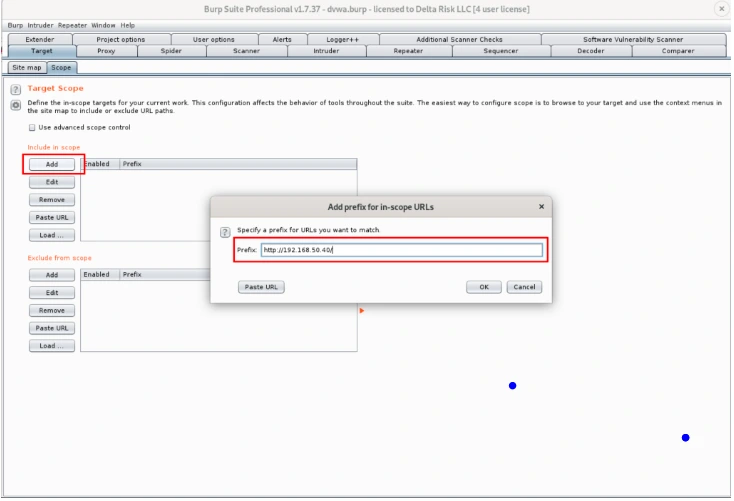This screenshot has height=501, width=734.
Task: Switch to the User options tab
Action: tap(213, 39)
